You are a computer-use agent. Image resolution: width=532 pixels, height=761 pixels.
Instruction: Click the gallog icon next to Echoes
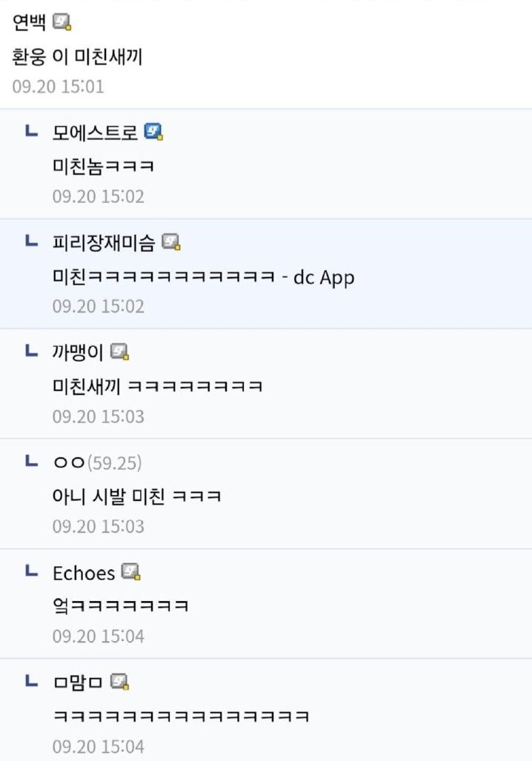point(130,572)
